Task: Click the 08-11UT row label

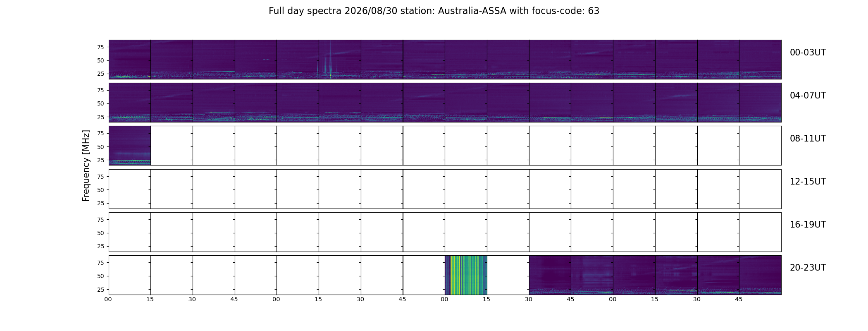Action: point(808,139)
